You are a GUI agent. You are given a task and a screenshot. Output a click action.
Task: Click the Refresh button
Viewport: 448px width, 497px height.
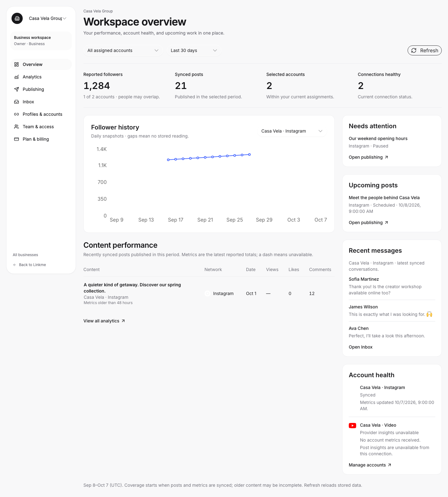pyautogui.click(x=424, y=50)
